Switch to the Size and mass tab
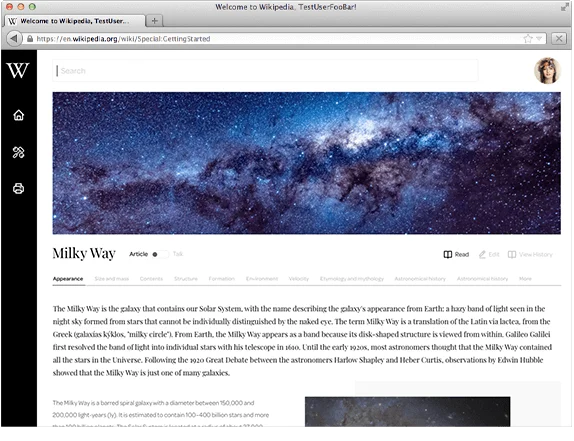 click(x=112, y=279)
